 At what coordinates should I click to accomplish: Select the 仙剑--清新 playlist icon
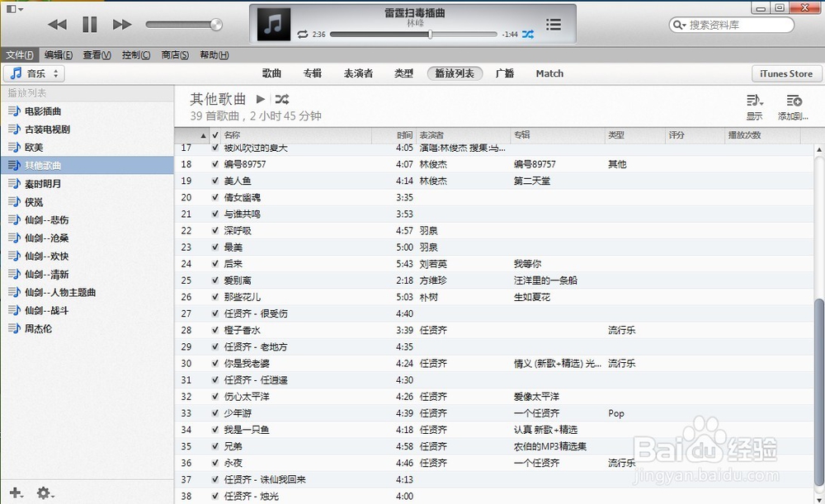[14, 274]
